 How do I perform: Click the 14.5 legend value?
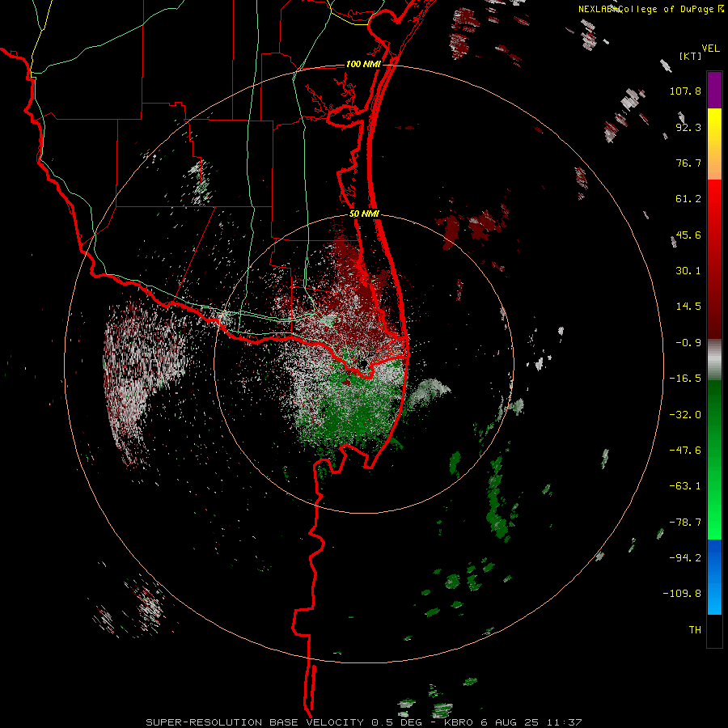(x=688, y=307)
